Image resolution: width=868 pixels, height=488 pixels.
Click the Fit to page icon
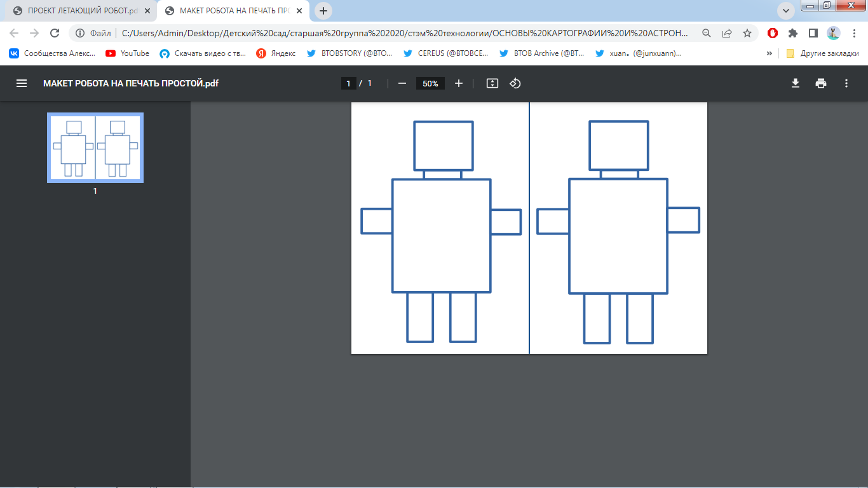coord(492,83)
